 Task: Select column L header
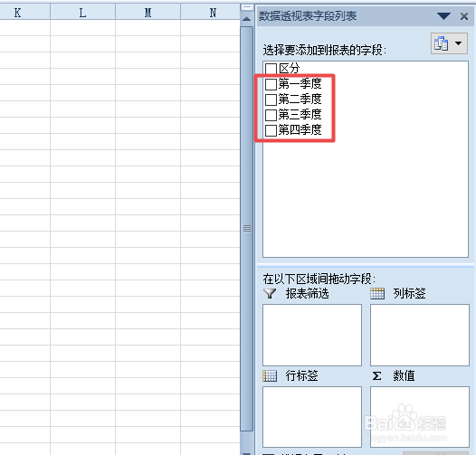point(82,13)
